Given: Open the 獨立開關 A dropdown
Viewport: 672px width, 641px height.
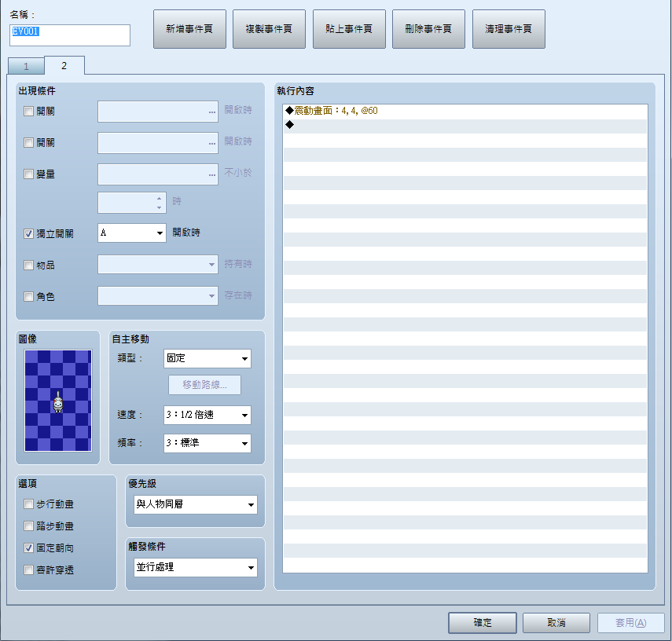Looking at the screenshot, I should 132,233.
